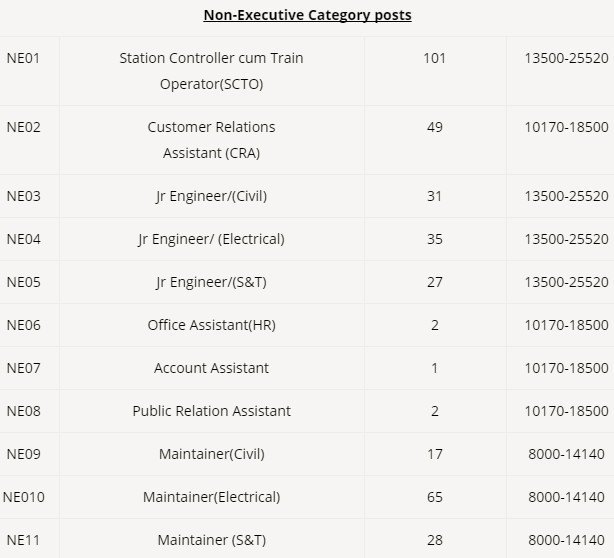Click the Maintainer(Civil) post name

(x=211, y=454)
